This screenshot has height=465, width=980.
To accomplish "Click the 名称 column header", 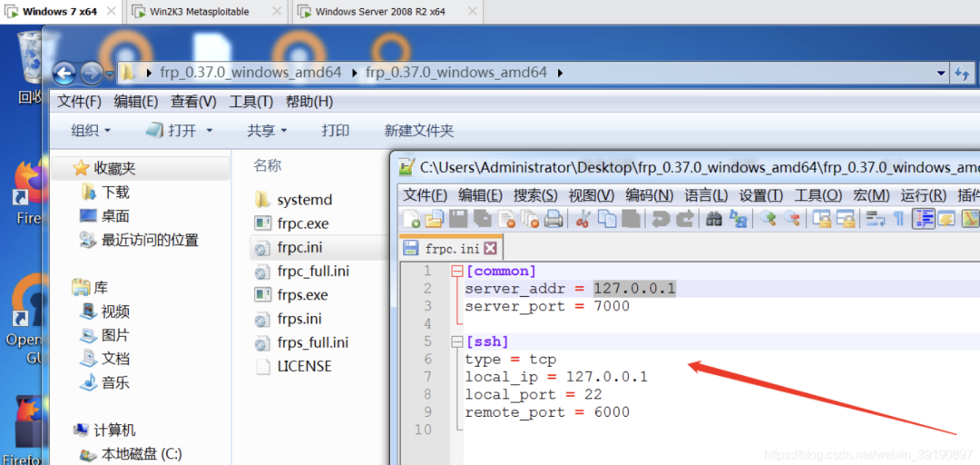I will point(267,165).
